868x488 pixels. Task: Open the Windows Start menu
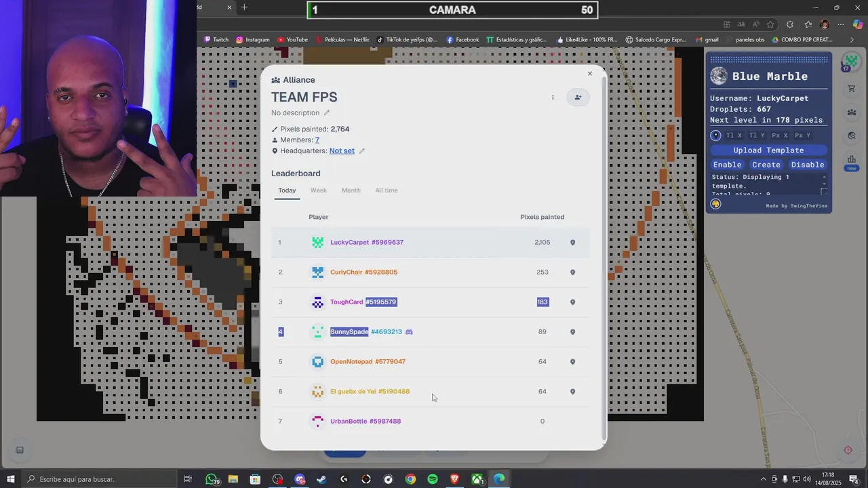11,479
